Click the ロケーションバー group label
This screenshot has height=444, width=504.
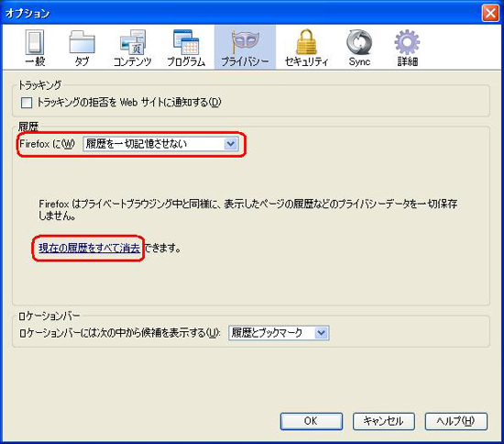point(49,316)
